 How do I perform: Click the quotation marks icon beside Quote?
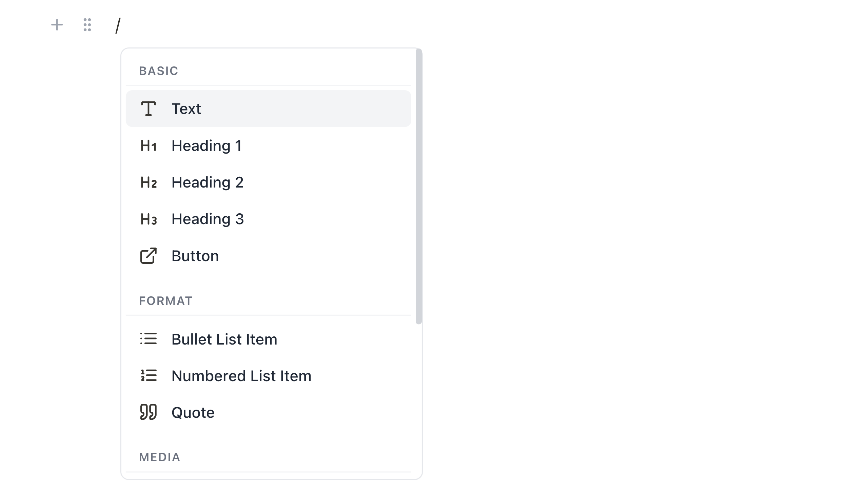point(149,412)
